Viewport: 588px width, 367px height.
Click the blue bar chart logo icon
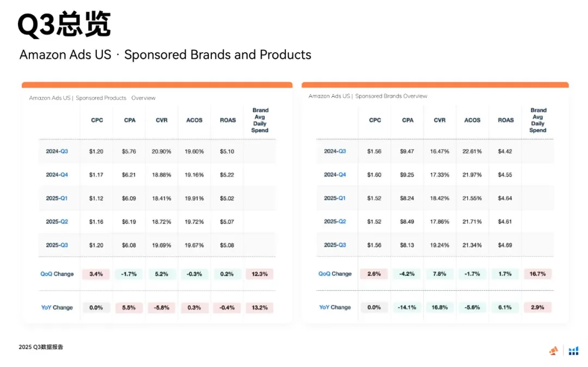pyautogui.click(x=573, y=351)
